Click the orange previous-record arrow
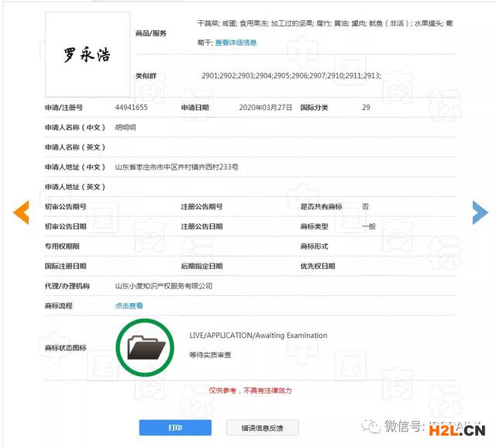Screen dimensions: 496x448 click(x=22, y=212)
